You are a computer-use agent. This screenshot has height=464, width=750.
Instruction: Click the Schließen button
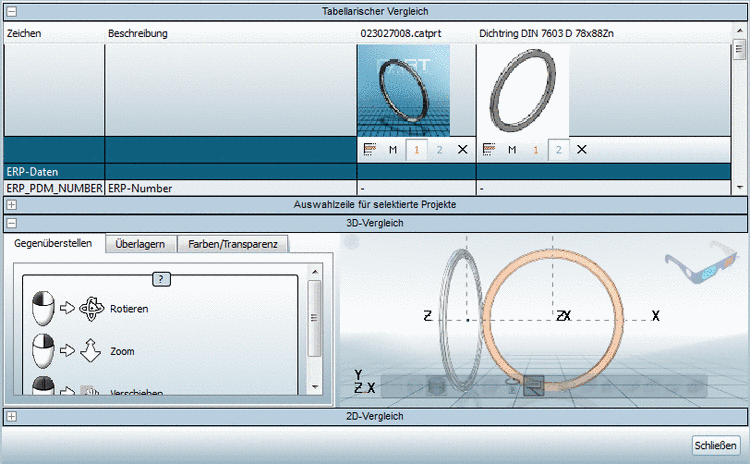click(716, 445)
